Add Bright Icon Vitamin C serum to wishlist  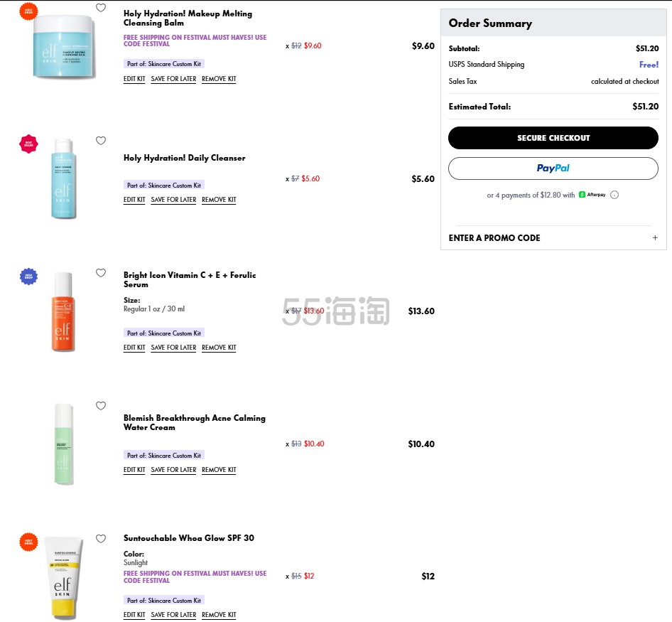pos(101,273)
